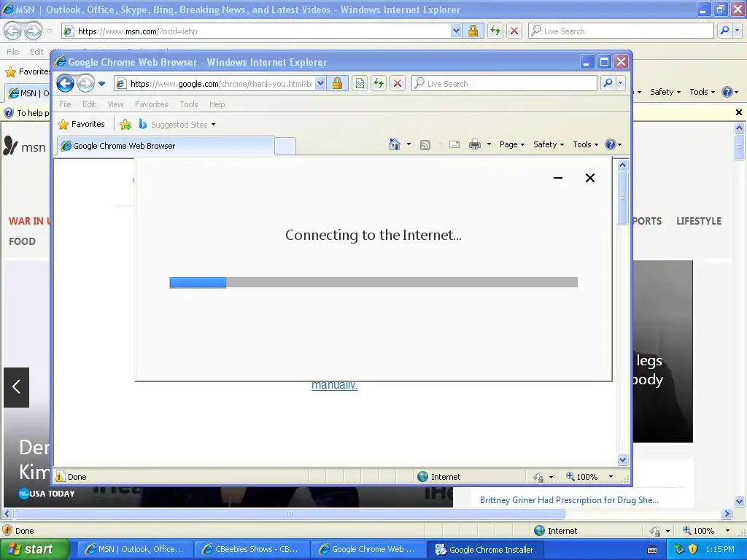This screenshot has width=747, height=560.
Task: Click the Read Mail icon in the command bar
Action: 454,144
